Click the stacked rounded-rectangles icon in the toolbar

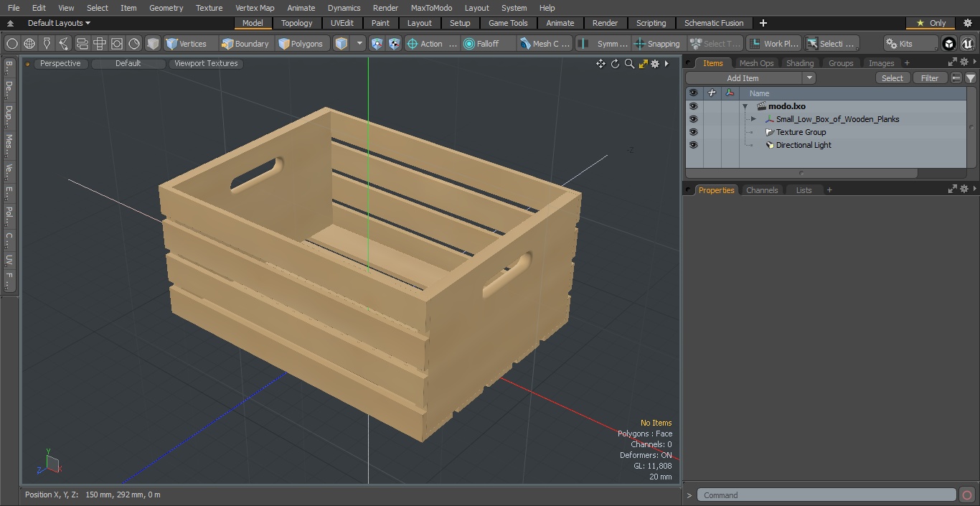pyautogui.click(x=83, y=44)
